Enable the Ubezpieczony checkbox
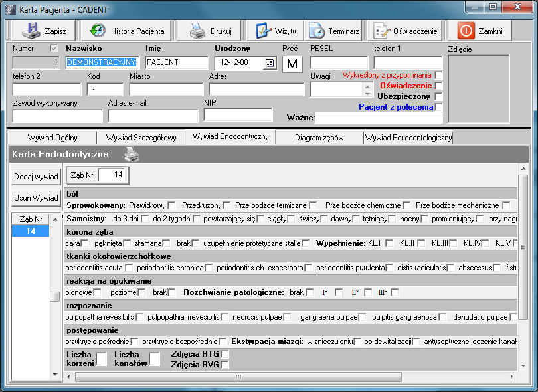This screenshot has height=392, width=538. point(438,96)
